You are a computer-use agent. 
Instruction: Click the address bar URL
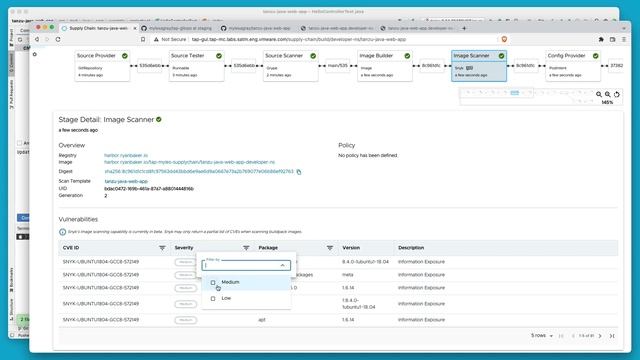coord(299,39)
